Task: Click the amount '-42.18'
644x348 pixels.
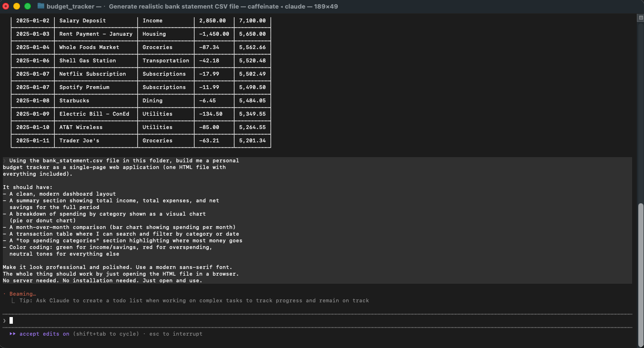Action: coord(209,60)
